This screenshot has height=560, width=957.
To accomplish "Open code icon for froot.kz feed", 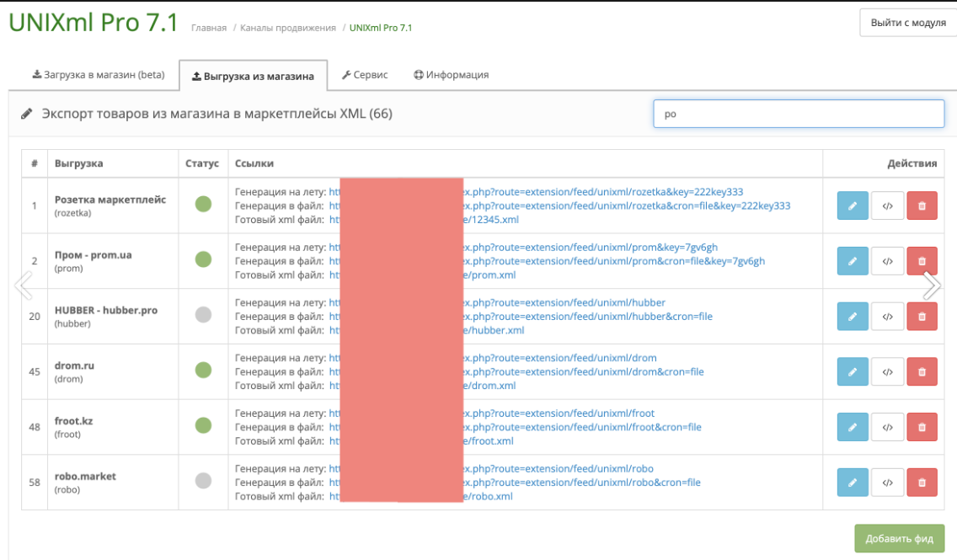I will pyautogui.click(x=887, y=427).
